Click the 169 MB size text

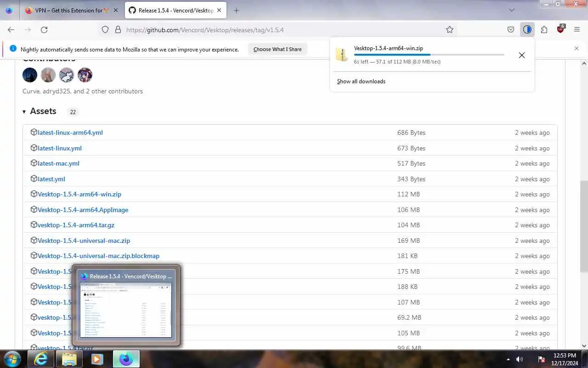[x=408, y=241]
